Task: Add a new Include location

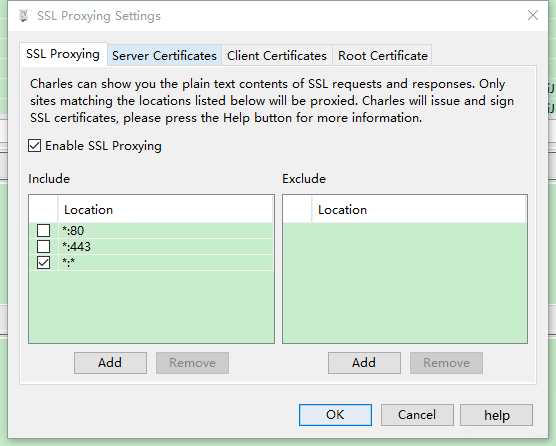Action: pos(110,363)
